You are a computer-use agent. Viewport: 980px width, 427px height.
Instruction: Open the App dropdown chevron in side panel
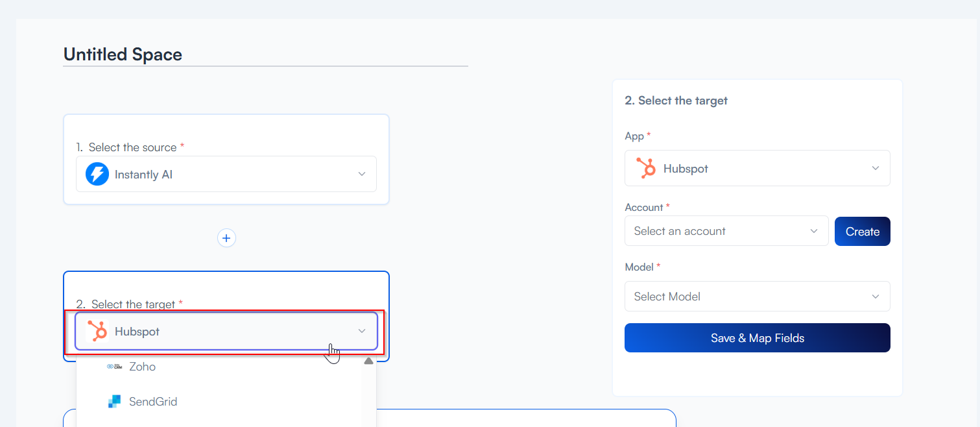click(x=876, y=168)
